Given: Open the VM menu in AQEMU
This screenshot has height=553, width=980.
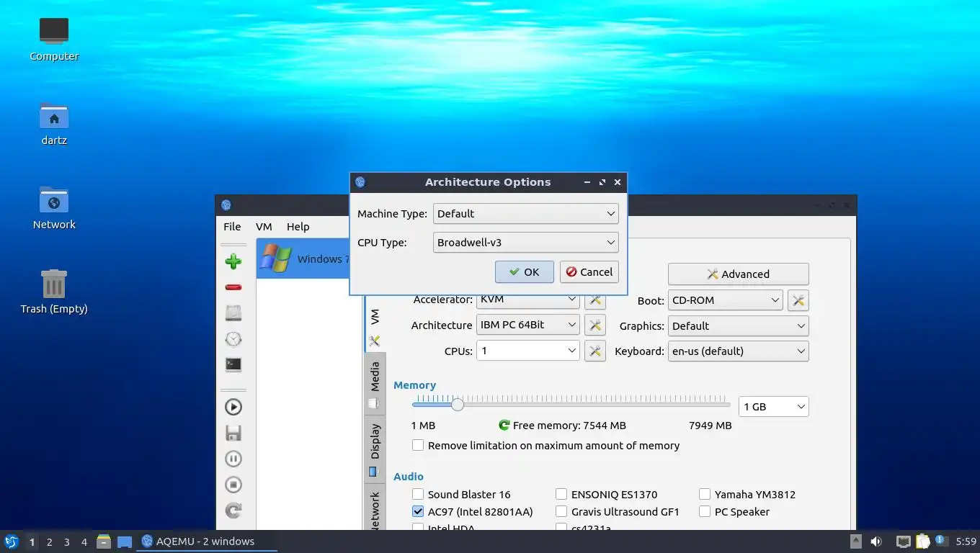Looking at the screenshot, I should point(264,227).
